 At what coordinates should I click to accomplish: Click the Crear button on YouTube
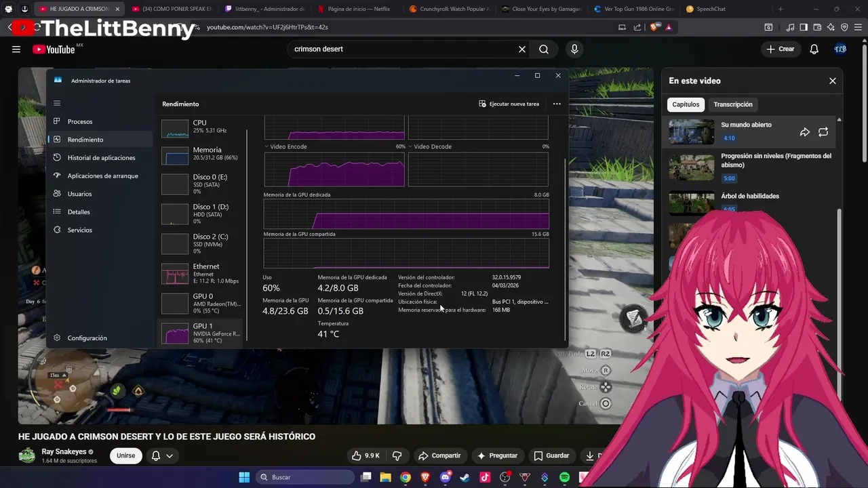(x=780, y=49)
